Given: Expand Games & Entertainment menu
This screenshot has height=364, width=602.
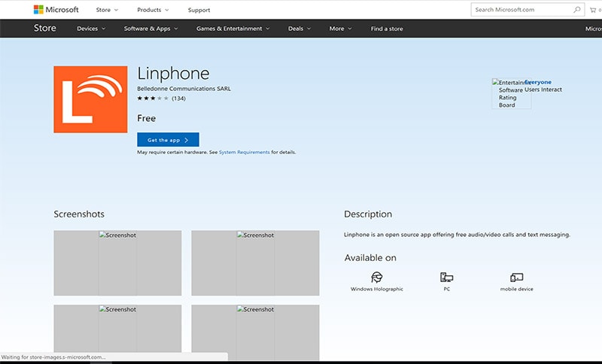Looking at the screenshot, I should (233, 29).
